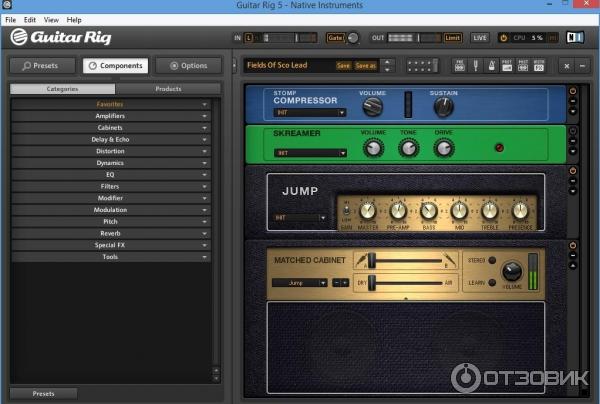Click the Dry/Air slider on Matched Cabinet
The image size is (600, 404).
coord(372,283)
